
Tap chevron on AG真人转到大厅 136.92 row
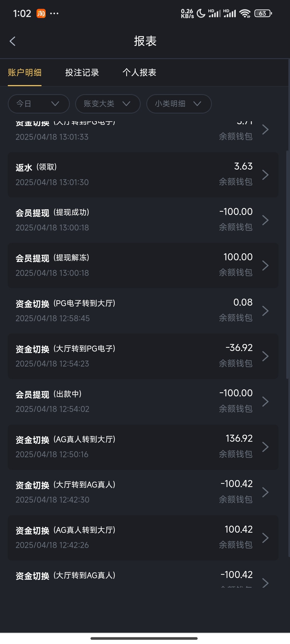(265, 447)
